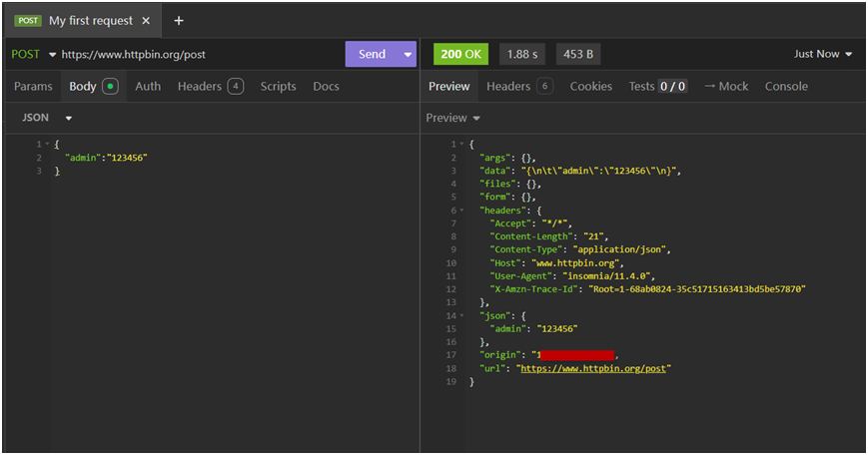Click the "Content-Type" response line
The width and height of the screenshot is (868, 455).
[580, 249]
